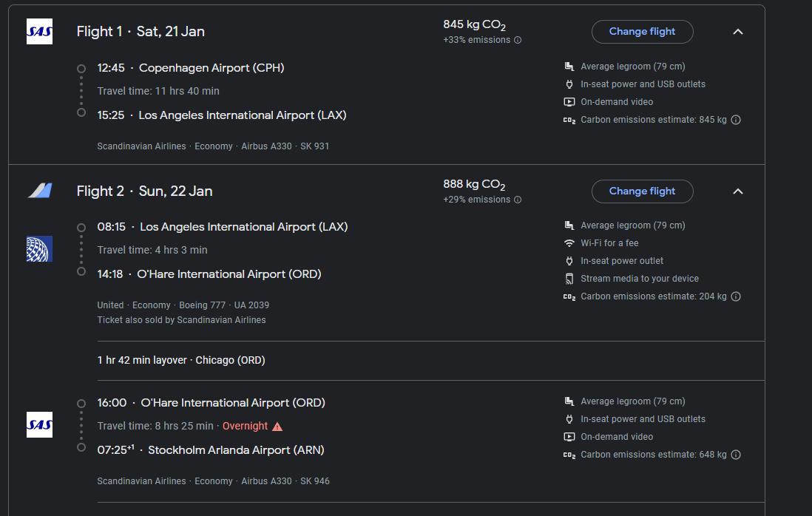
Task: Click info icon next to +33% emissions
Action: pos(518,40)
